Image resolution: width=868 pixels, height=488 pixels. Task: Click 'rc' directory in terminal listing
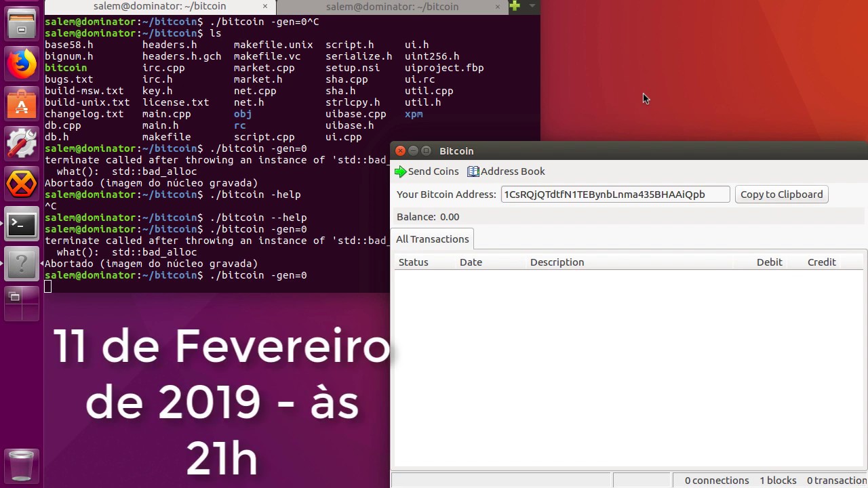tap(240, 125)
